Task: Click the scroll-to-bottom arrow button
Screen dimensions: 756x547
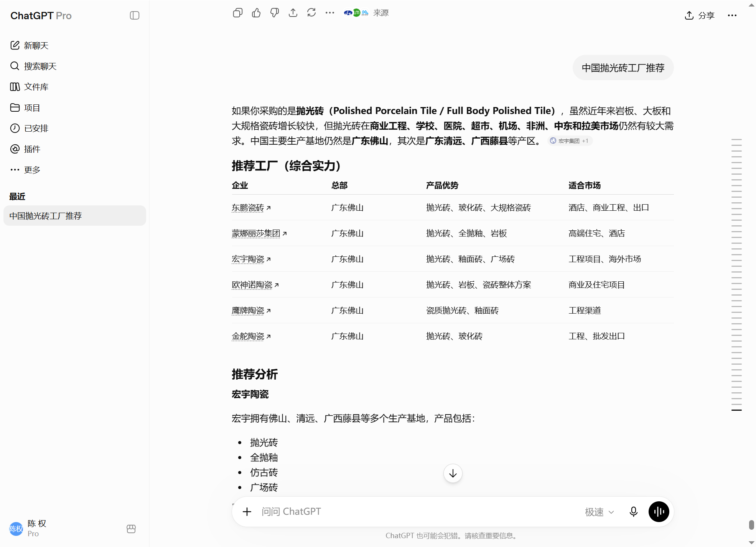Action: coord(453,473)
